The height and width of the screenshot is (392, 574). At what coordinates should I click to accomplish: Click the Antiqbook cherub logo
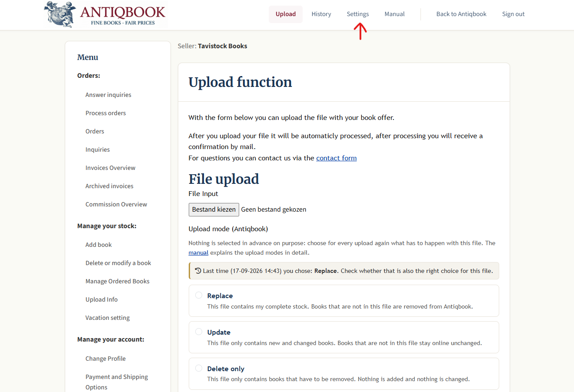tap(106, 15)
